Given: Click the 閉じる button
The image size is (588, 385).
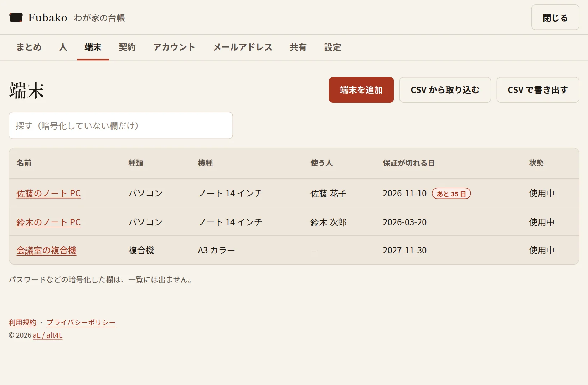Looking at the screenshot, I should (555, 17).
